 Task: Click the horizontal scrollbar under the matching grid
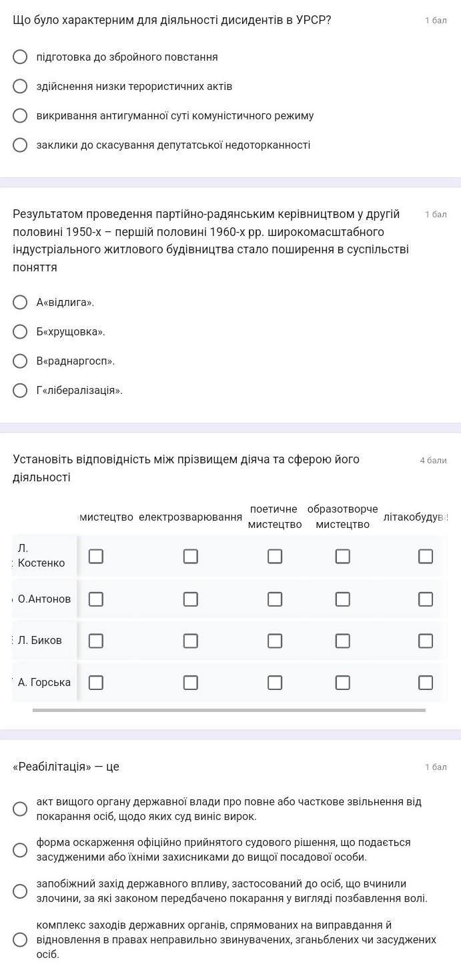pyautogui.click(x=229, y=710)
